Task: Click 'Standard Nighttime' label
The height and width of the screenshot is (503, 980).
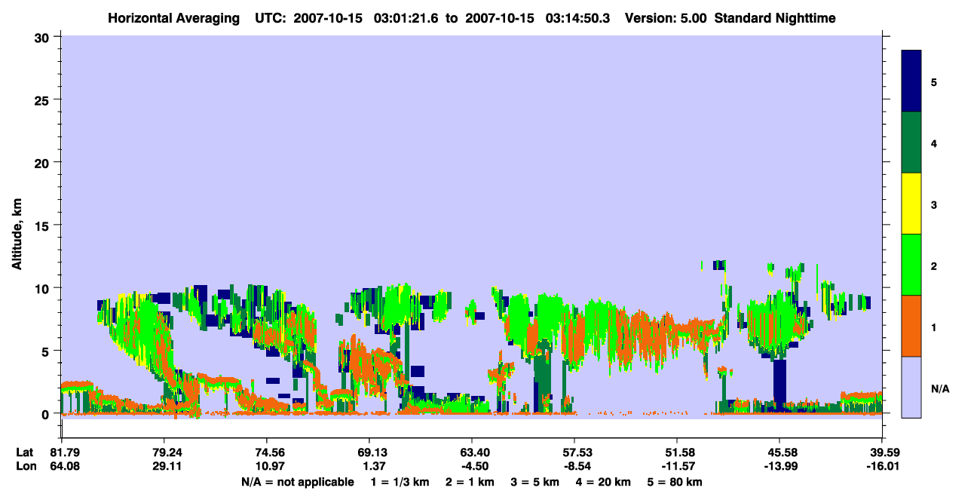Action: [775, 18]
